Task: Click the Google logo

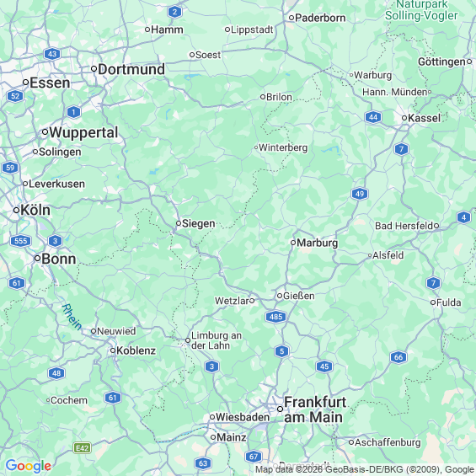Action: 29,466
